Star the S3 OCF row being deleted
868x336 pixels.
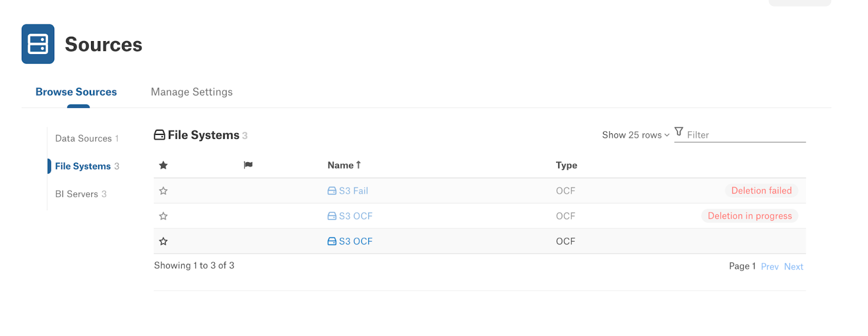163,216
